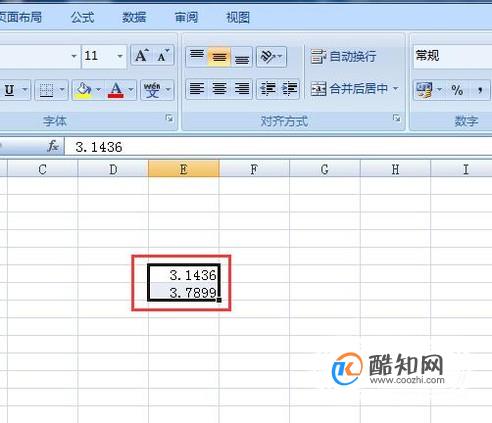The height and width of the screenshot is (423, 492).
Task: Expand the 合并后居中 dropdown arrow
Action: pos(396,89)
